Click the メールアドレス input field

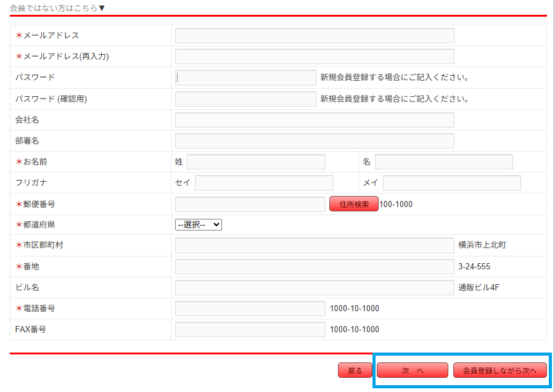(314, 35)
